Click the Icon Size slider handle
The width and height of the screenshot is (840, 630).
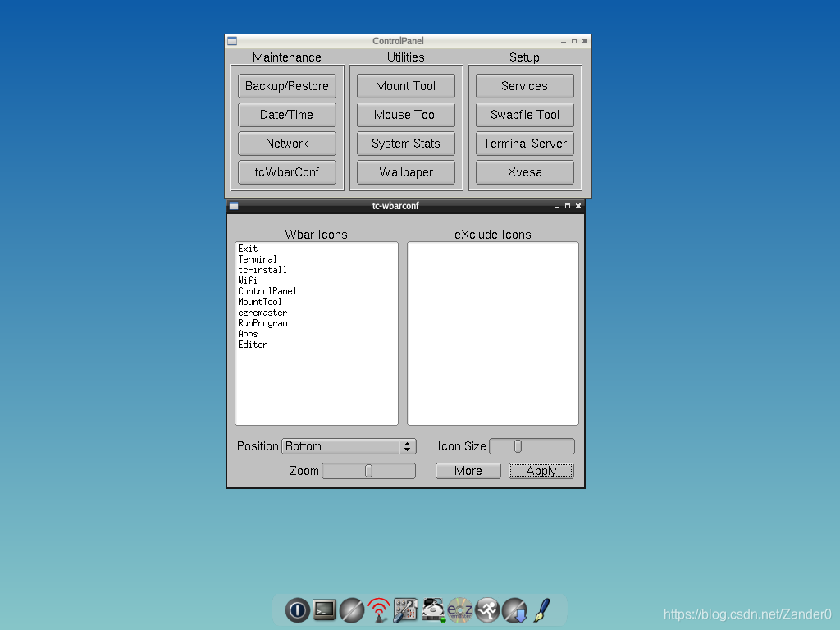518,446
